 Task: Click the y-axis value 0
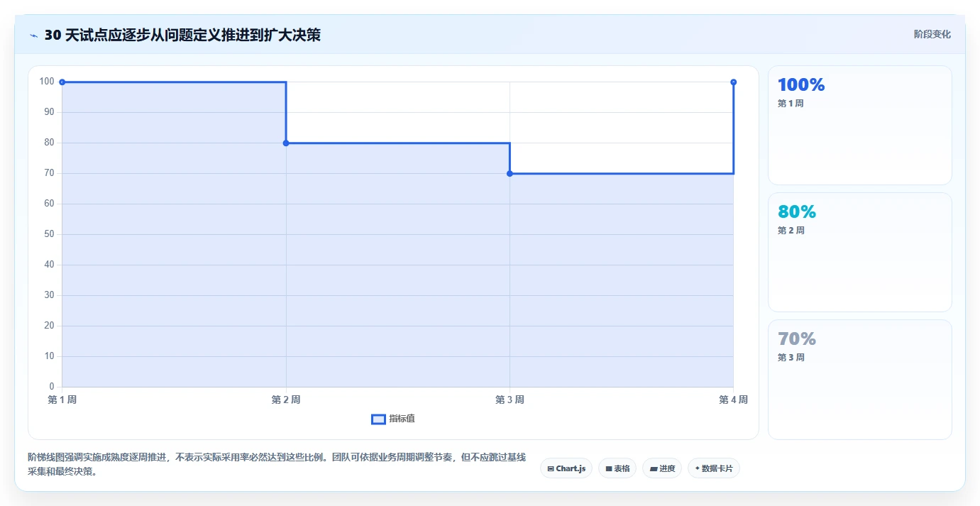coord(52,387)
